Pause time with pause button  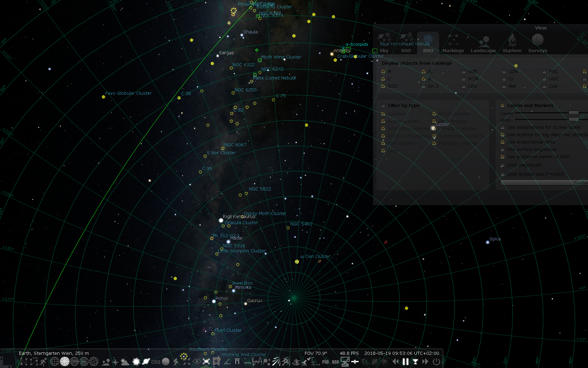click(405, 362)
